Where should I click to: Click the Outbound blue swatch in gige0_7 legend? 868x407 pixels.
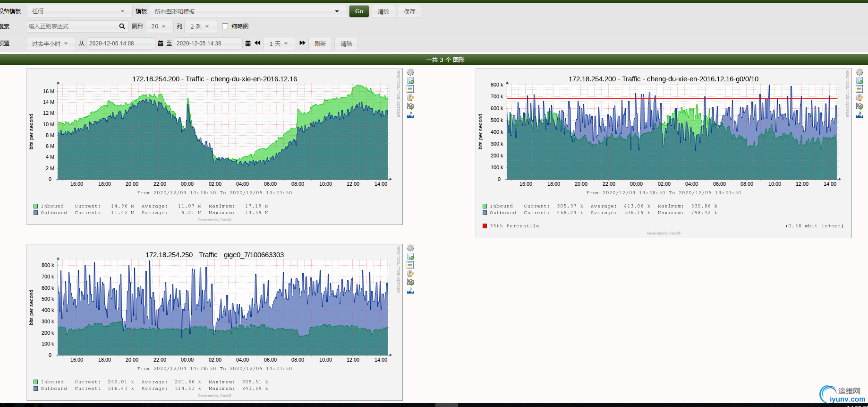(35, 389)
